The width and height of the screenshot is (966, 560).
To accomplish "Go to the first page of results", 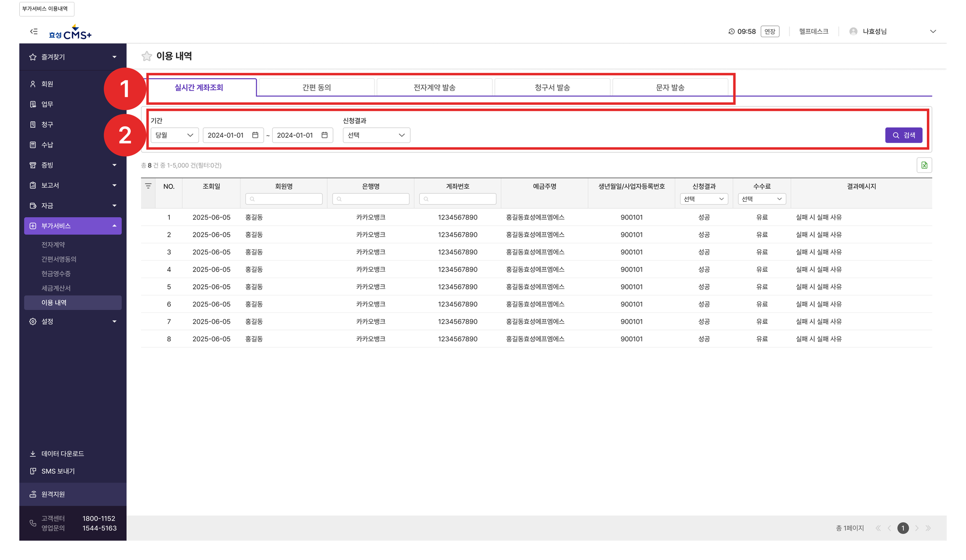I will coord(878,528).
